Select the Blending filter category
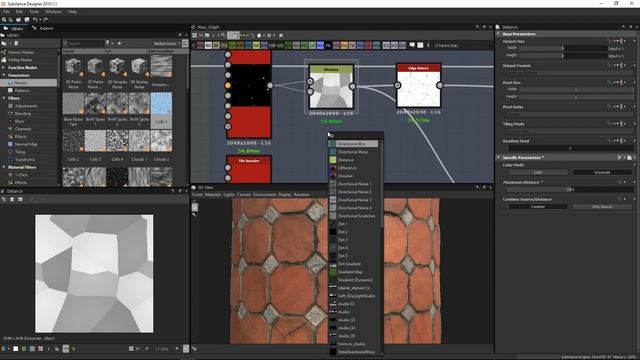 tap(22, 114)
